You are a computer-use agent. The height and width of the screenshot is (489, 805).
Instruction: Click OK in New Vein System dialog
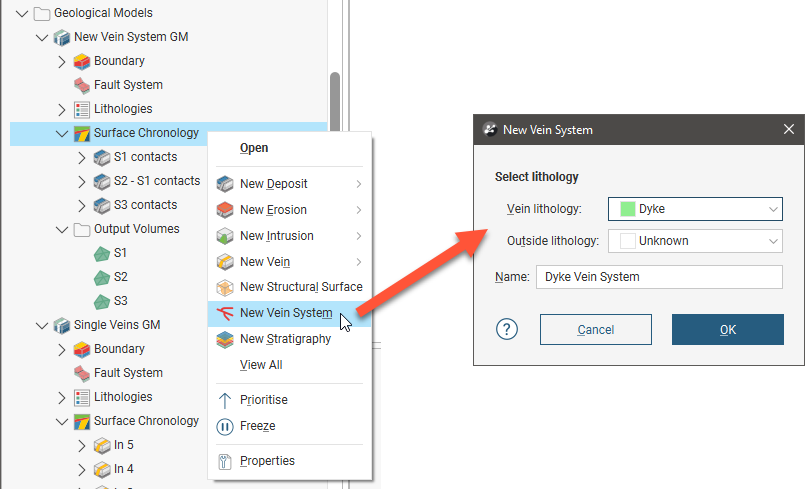[727, 330]
